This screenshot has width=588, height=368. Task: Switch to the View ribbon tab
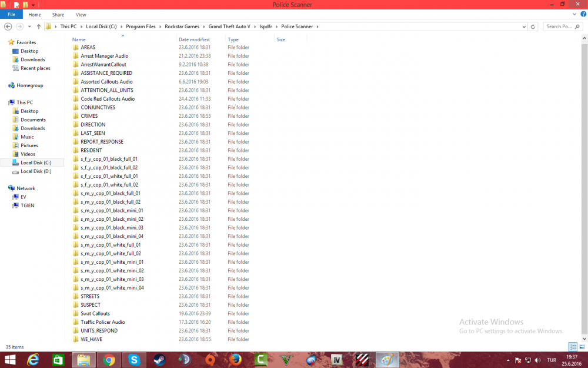pyautogui.click(x=81, y=15)
